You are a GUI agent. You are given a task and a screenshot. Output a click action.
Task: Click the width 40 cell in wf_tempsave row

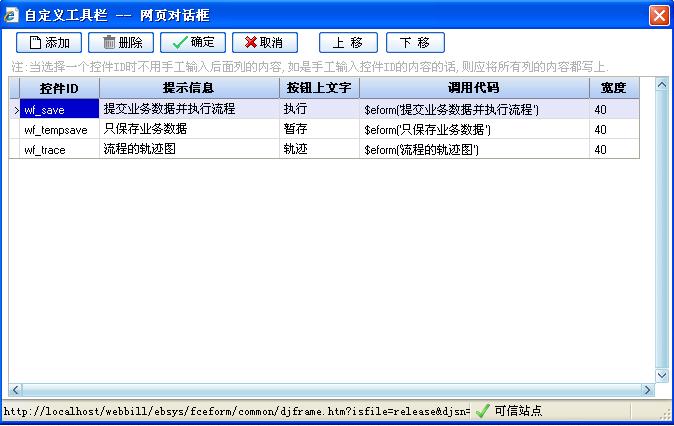[614, 129]
